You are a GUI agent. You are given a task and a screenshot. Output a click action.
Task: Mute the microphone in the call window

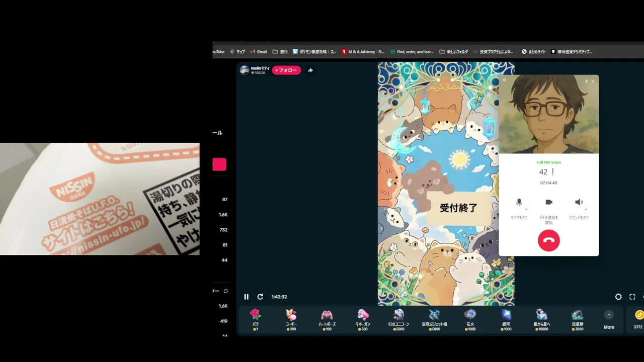pyautogui.click(x=519, y=202)
